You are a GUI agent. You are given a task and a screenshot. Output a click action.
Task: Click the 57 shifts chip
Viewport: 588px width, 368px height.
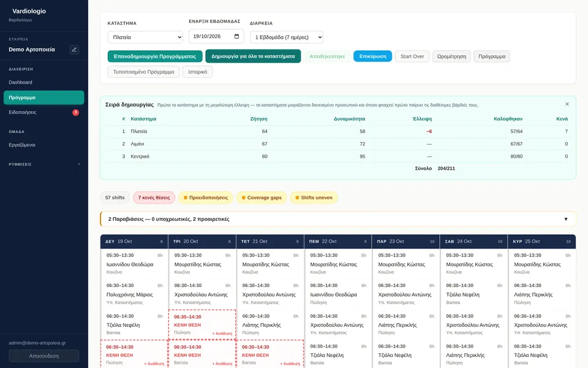[x=115, y=197]
